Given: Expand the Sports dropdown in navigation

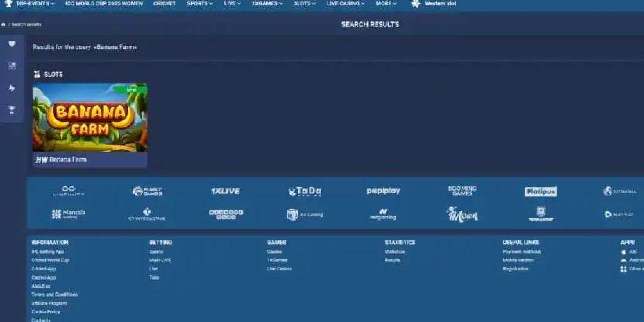Looking at the screenshot, I should pyautogui.click(x=200, y=4).
